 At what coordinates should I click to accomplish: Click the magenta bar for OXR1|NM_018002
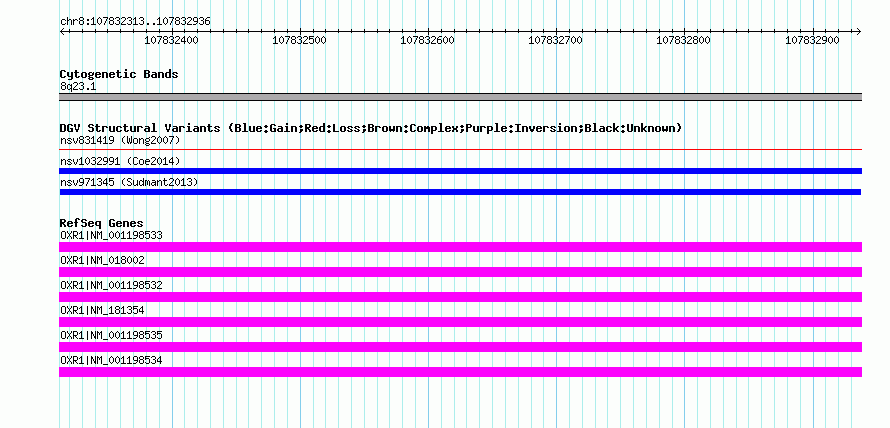[460, 272]
